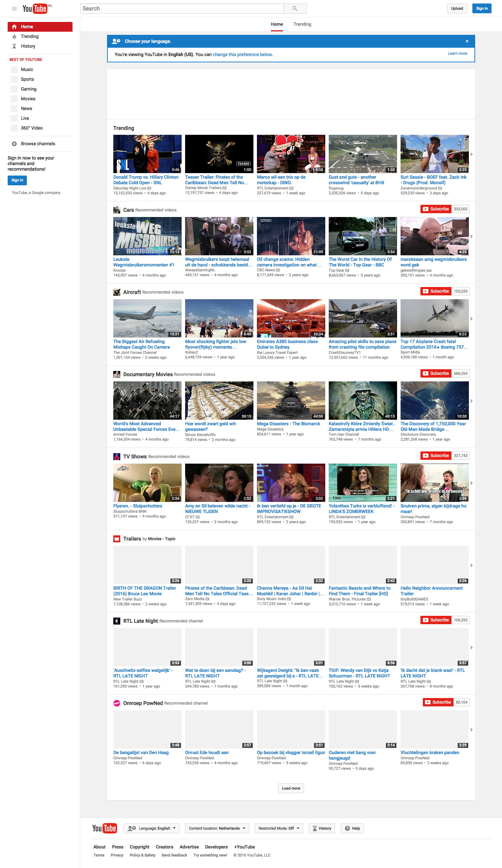Click the Browse channels plus icon
The height and width of the screenshot is (868, 502).
click(14, 144)
